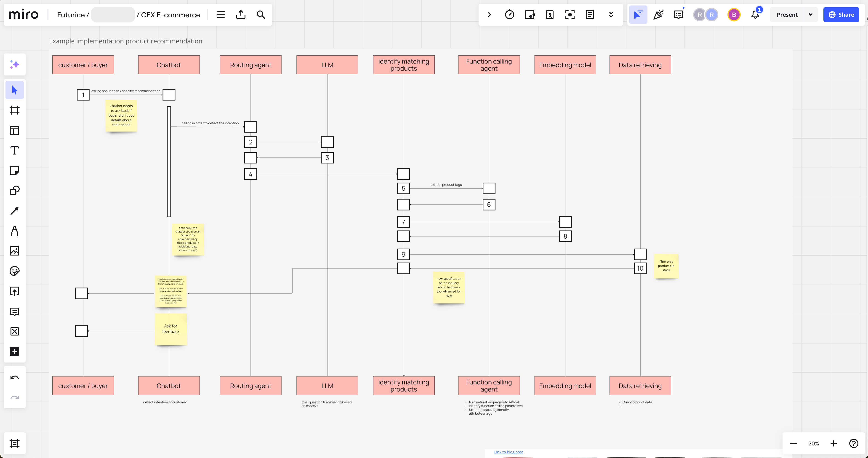The image size is (868, 458).
Task: Pick the Connection line arrow tool
Action: point(14,211)
